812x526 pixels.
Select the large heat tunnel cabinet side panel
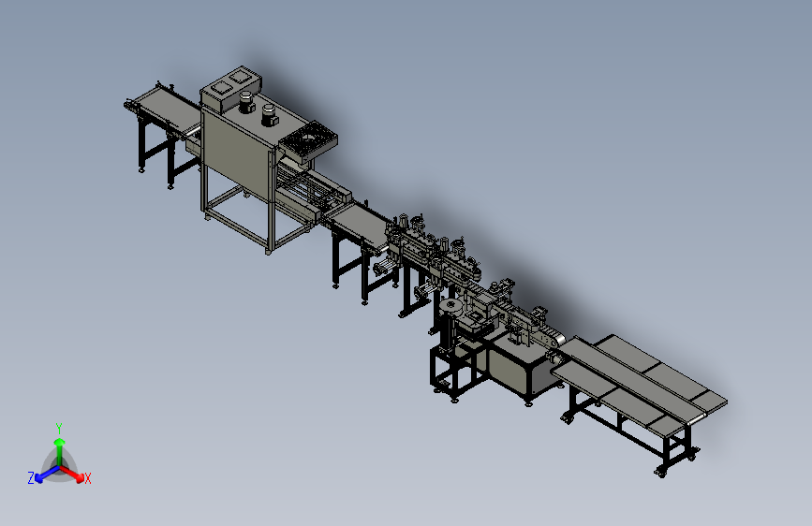click(x=236, y=153)
